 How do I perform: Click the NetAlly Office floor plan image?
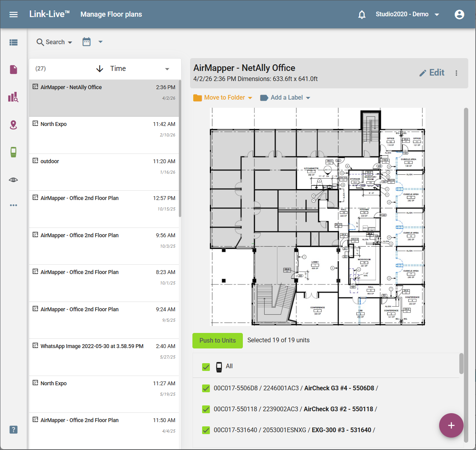(x=318, y=217)
